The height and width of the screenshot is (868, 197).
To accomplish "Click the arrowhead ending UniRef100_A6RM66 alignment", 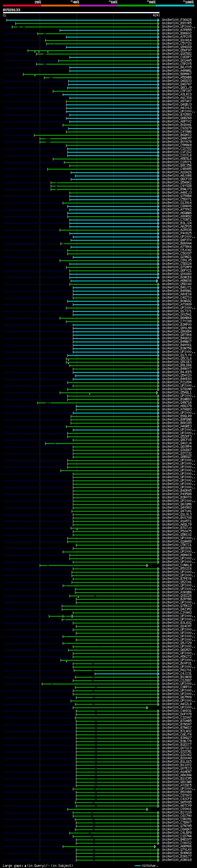I will coord(155,846).
